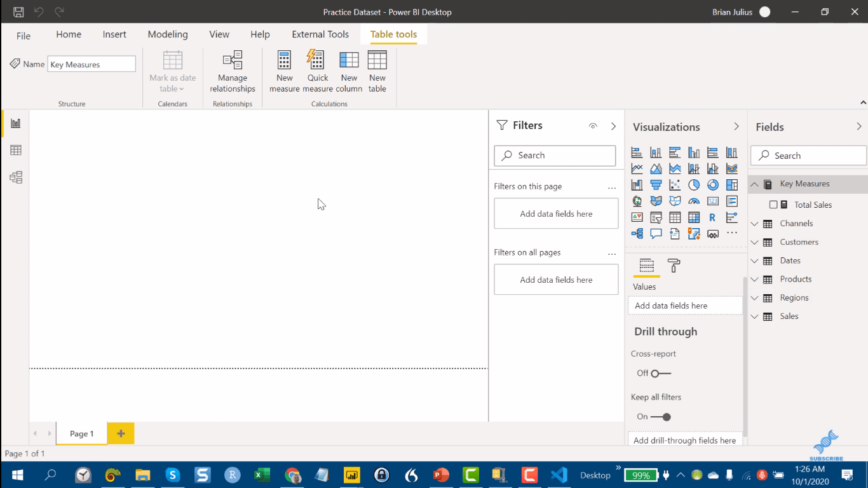Image resolution: width=868 pixels, height=488 pixels.
Task: Get more visuals via ellipsis
Action: click(732, 233)
